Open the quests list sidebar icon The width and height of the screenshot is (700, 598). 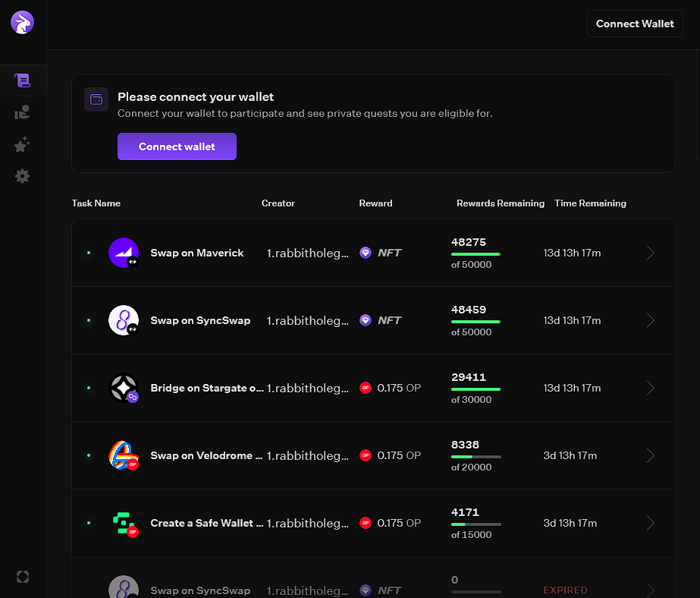tap(23, 80)
